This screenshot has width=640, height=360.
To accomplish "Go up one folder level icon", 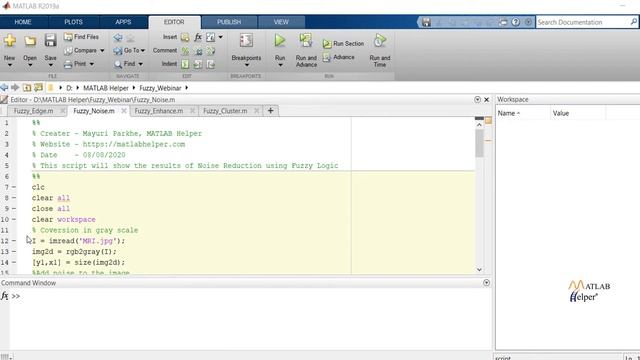I will (x=27, y=87).
